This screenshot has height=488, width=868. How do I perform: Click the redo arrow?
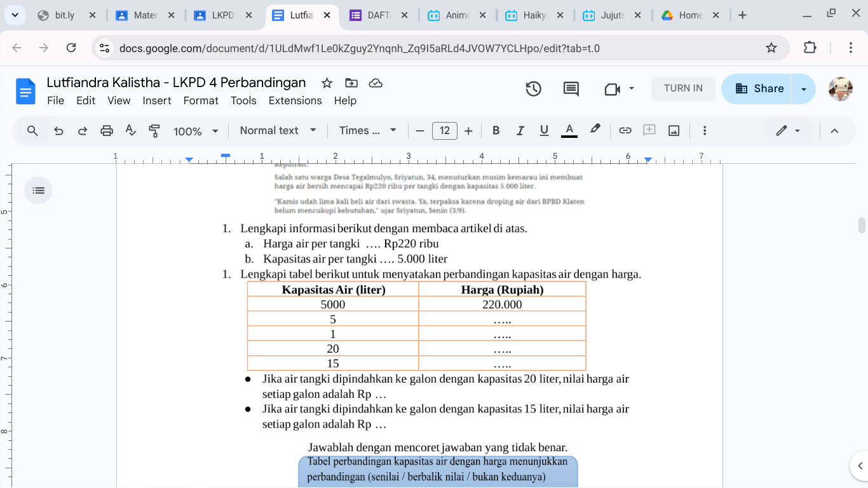pos(83,131)
